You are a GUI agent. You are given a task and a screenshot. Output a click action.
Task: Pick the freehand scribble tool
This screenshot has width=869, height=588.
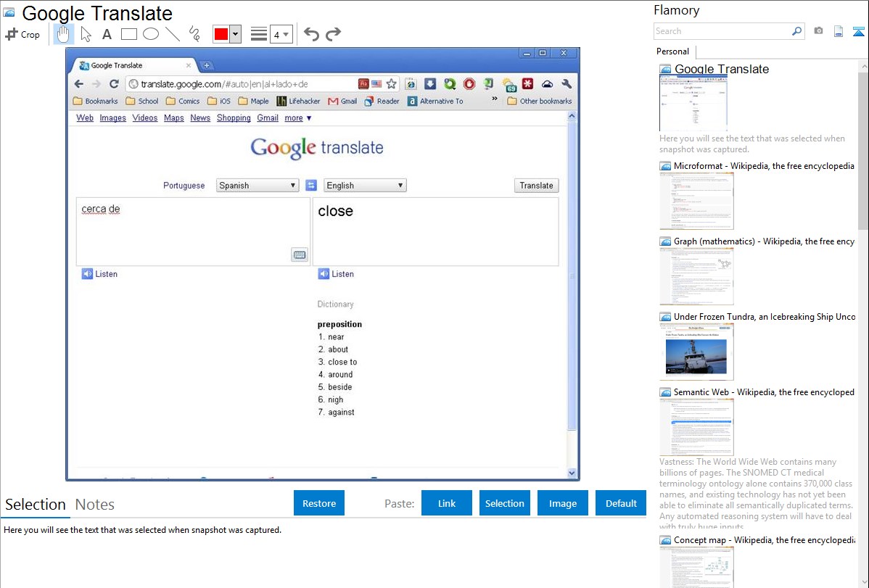pyautogui.click(x=194, y=34)
